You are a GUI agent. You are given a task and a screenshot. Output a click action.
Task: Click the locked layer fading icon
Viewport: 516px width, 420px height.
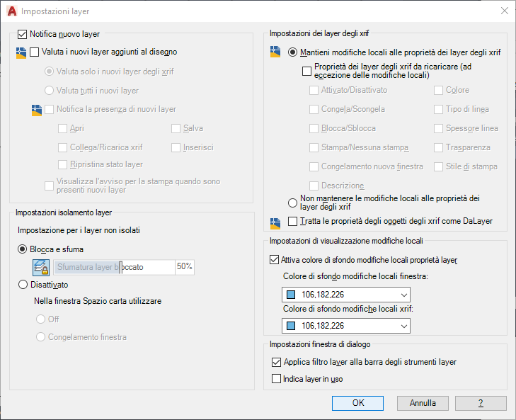pyautogui.click(x=41, y=267)
